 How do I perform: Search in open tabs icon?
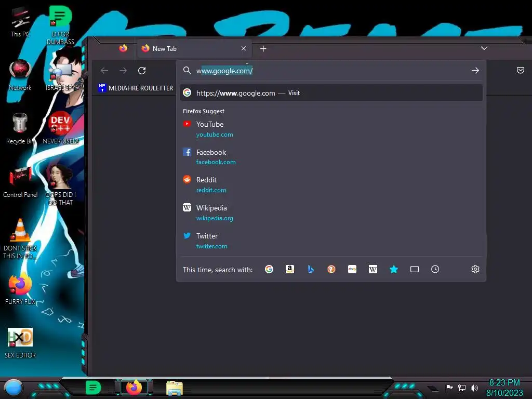(415, 270)
